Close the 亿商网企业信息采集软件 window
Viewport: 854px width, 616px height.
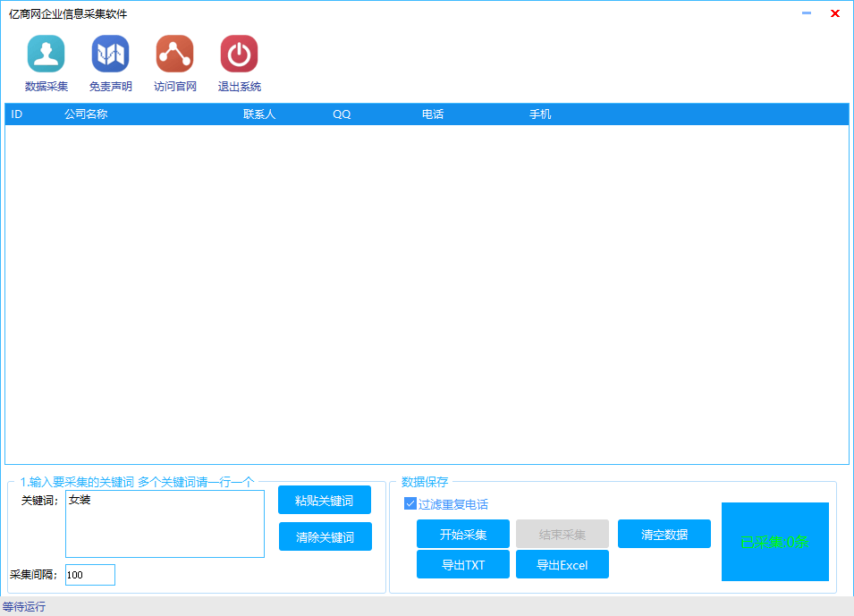point(835,13)
